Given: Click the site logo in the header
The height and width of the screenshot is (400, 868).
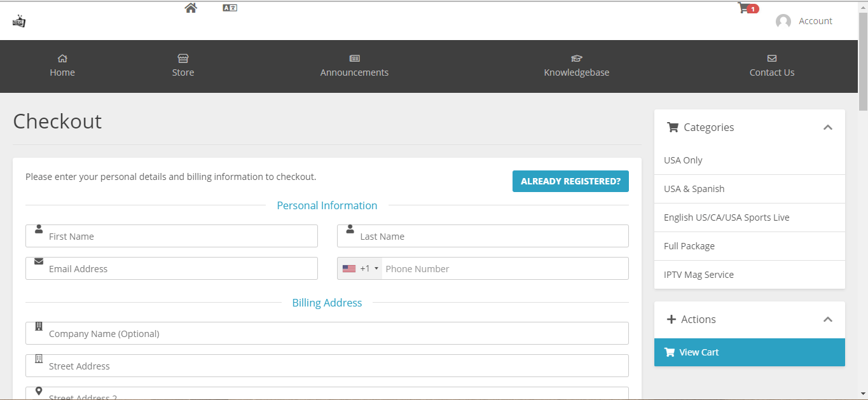Looking at the screenshot, I should pos(19,21).
